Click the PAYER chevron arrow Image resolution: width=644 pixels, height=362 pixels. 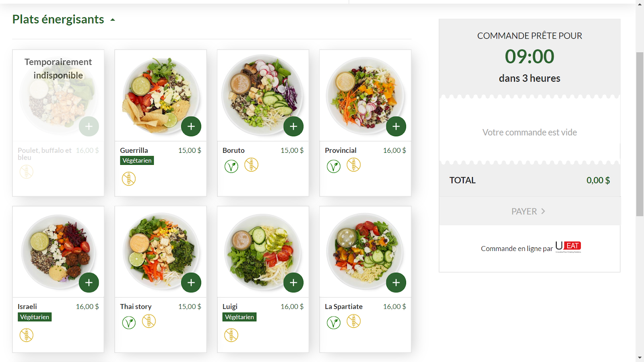[x=543, y=211]
